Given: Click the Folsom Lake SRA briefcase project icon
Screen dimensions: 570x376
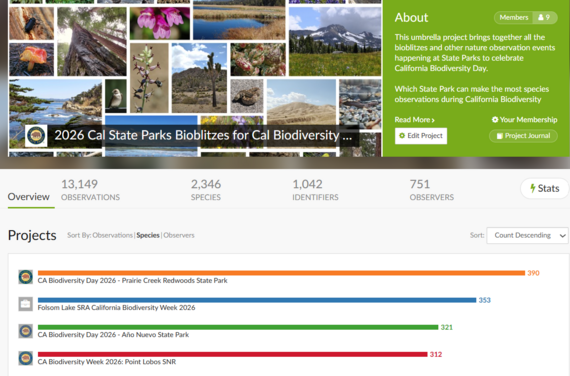Looking at the screenshot, I should 25,304.
